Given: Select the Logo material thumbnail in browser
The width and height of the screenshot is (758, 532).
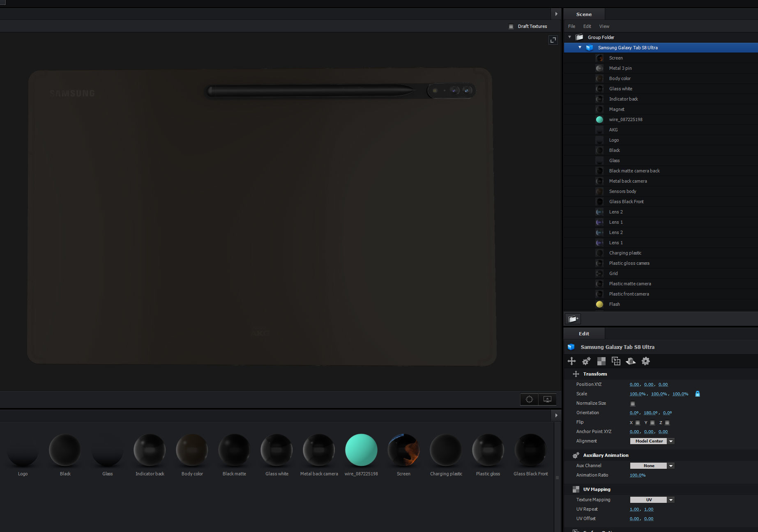Looking at the screenshot, I should [x=23, y=450].
